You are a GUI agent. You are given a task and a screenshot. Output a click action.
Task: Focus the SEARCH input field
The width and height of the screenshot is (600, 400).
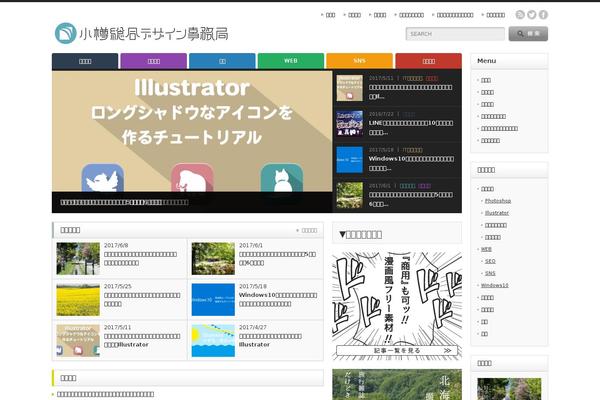pyautogui.click(x=455, y=34)
